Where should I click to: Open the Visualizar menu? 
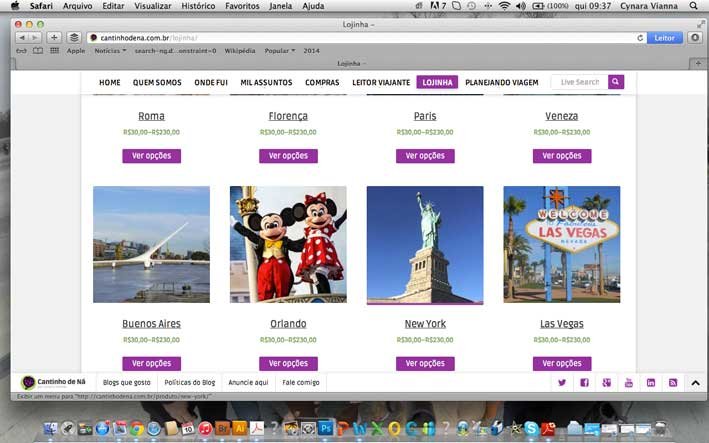[153, 6]
